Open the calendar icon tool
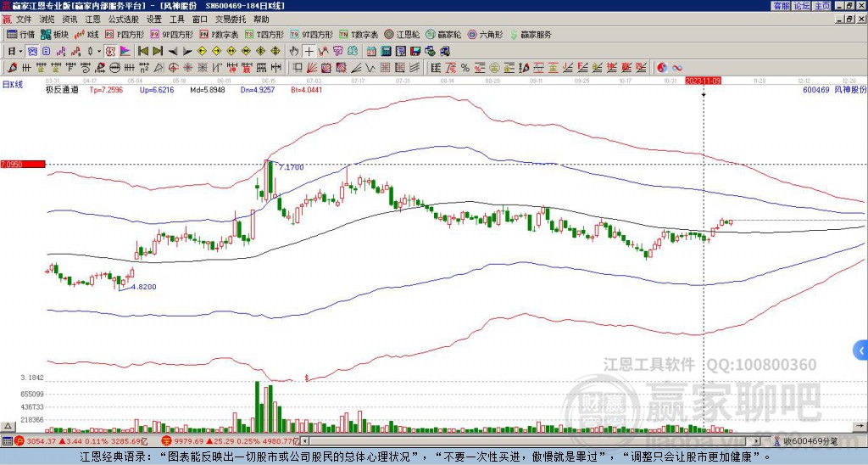This screenshot has width=868, height=465. [371, 52]
